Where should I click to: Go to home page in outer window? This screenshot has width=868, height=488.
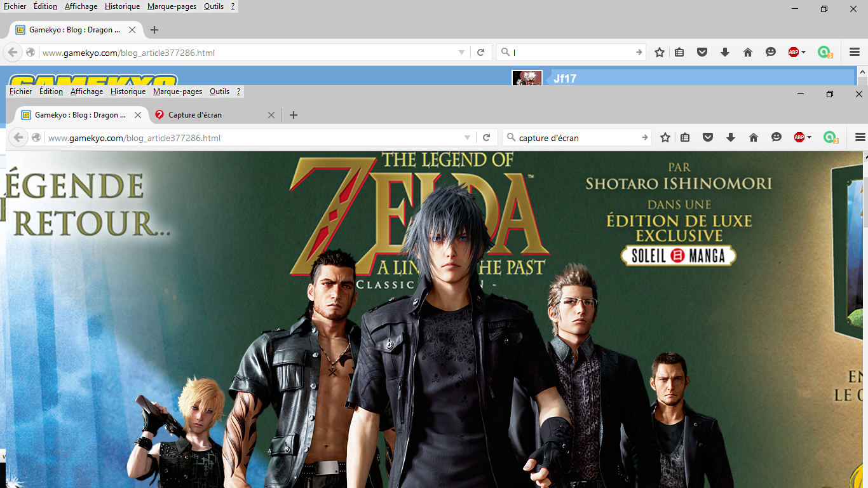tap(748, 53)
